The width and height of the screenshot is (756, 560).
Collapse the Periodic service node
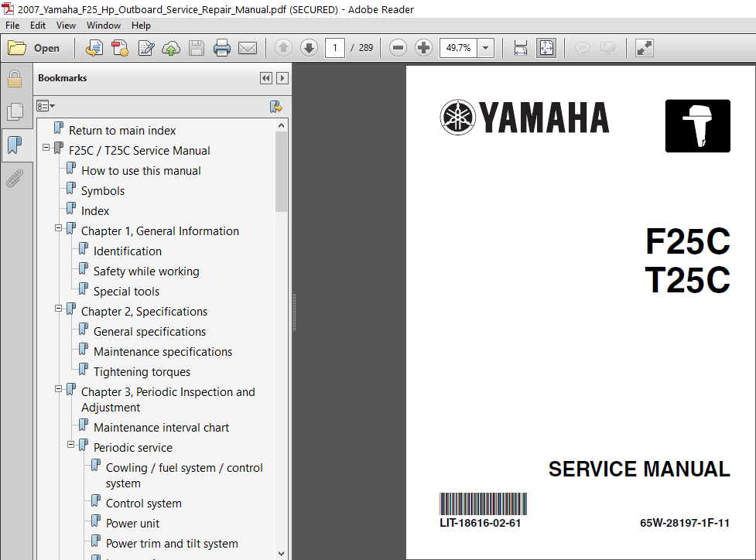71,444
